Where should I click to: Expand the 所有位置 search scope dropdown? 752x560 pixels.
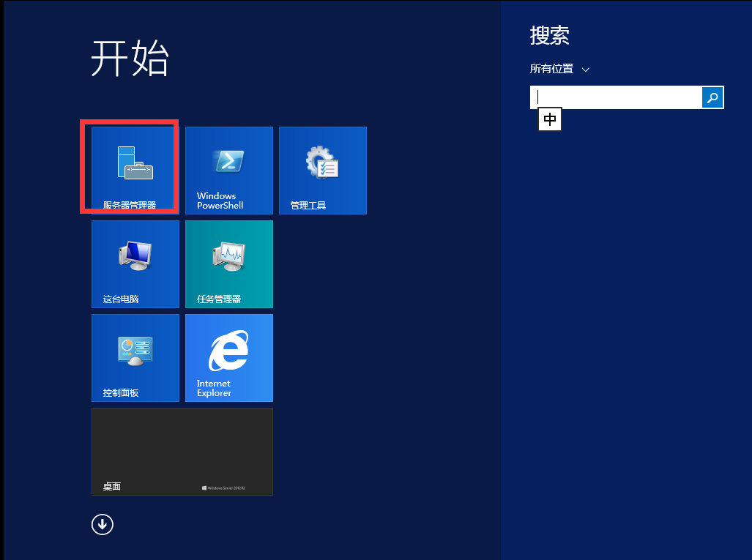pyautogui.click(x=559, y=69)
